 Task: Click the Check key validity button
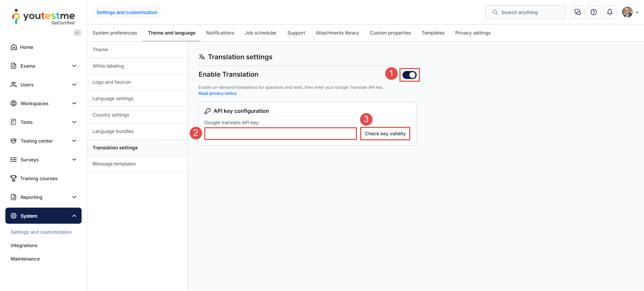click(x=385, y=134)
